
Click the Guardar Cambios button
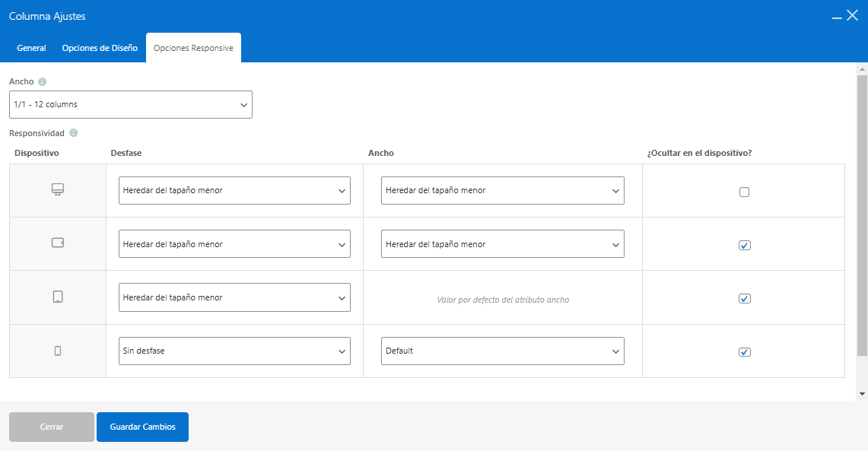(143, 427)
